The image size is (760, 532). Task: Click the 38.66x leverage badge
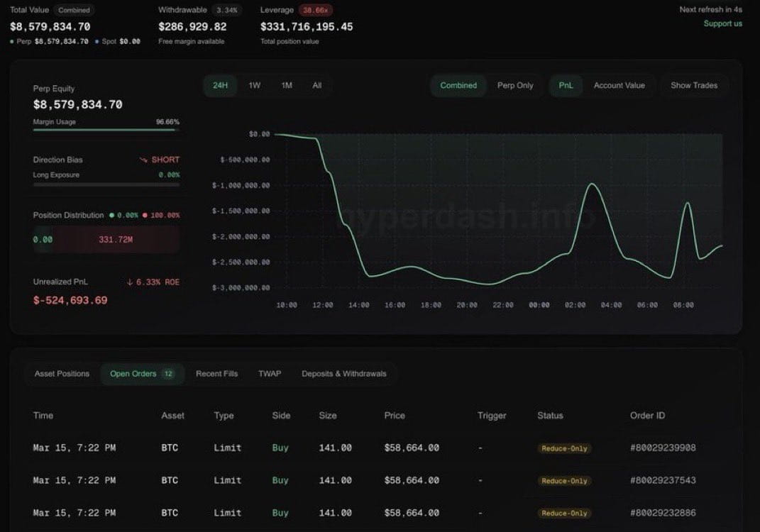tap(315, 10)
